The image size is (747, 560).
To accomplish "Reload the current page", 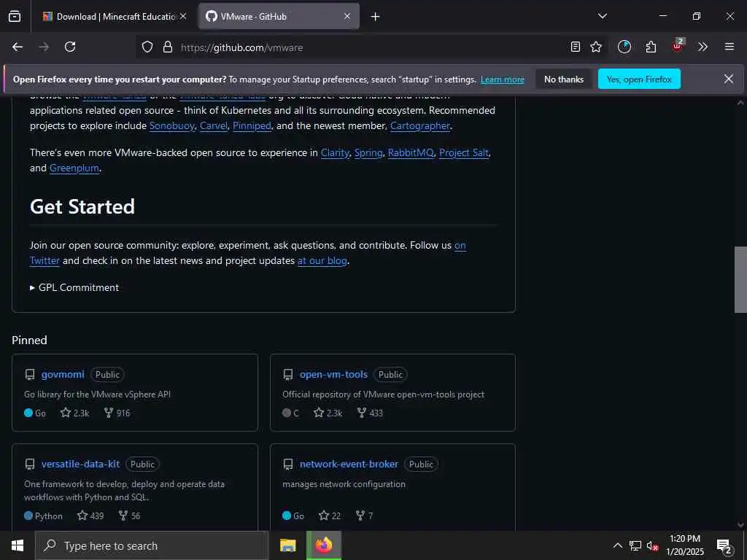I will (x=70, y=47).
